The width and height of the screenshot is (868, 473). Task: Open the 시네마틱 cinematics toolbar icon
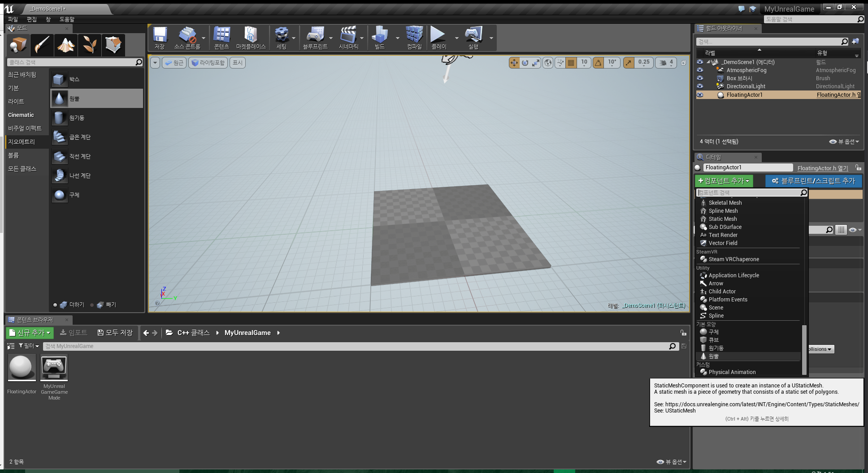[348, 38]
